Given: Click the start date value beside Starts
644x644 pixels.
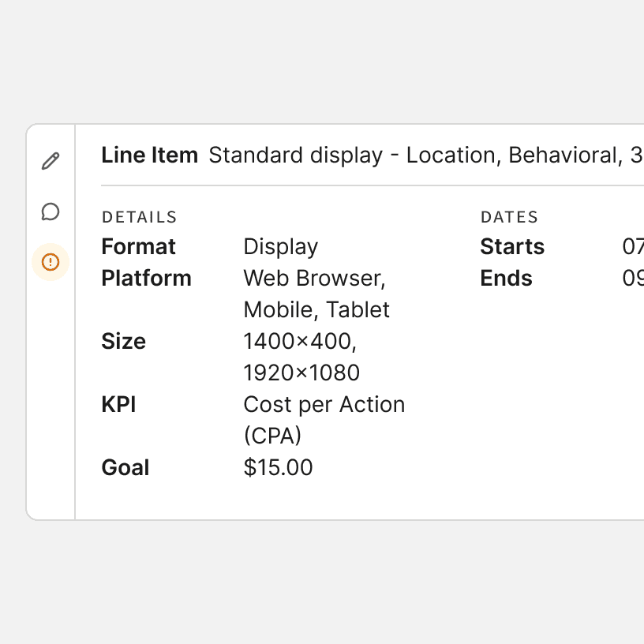Looking at the screenshot, I should [x=633, y=247].
